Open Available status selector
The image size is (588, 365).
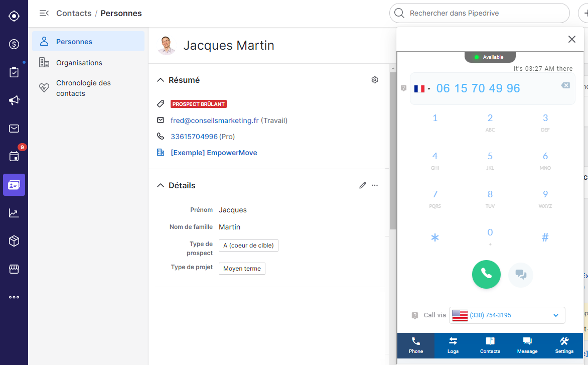[490, 57]
